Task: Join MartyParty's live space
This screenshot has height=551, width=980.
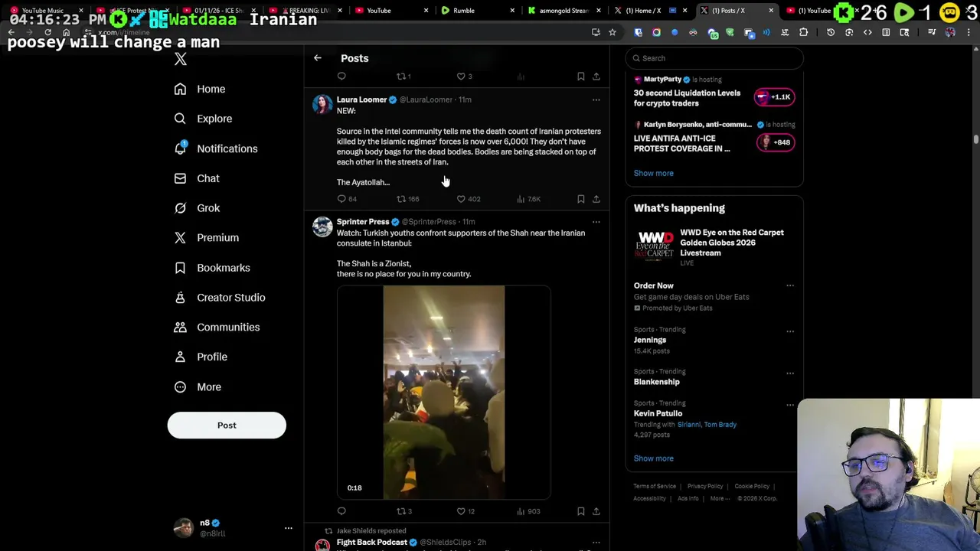Action: point(775,97)
